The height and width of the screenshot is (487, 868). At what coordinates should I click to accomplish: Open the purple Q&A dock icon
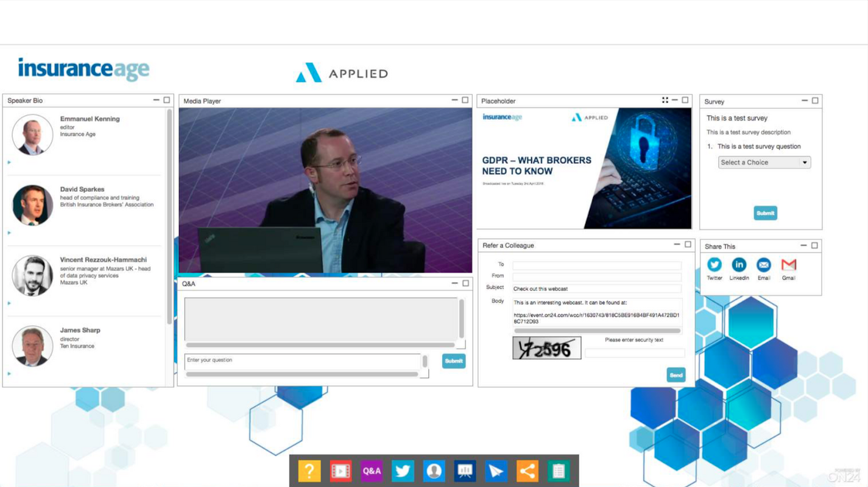(372, 470)
